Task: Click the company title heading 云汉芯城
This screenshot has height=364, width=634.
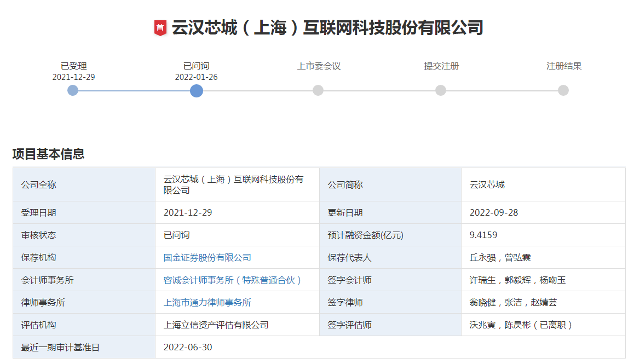Action: (327, 28)
